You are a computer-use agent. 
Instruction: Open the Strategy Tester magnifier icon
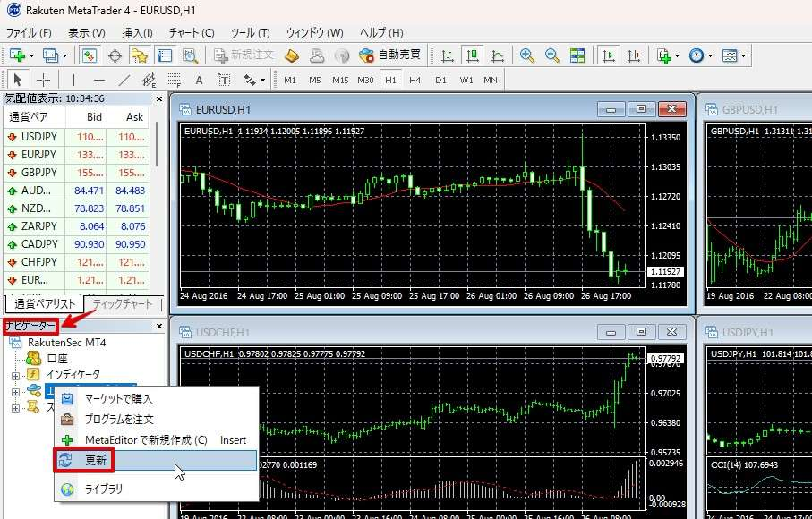click(190, 55)
